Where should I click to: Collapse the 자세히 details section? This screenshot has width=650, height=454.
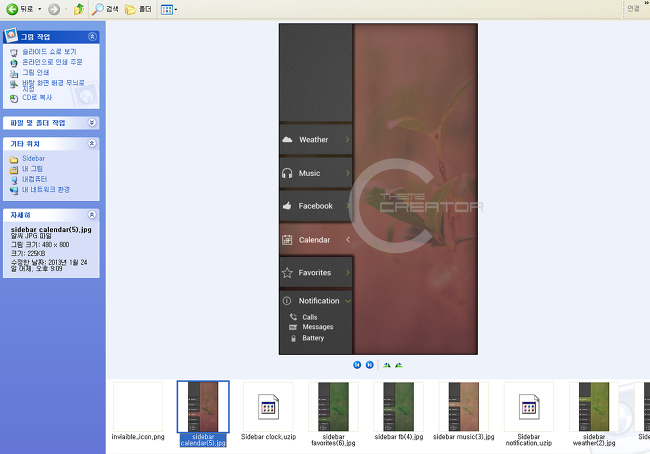[92, 214]
